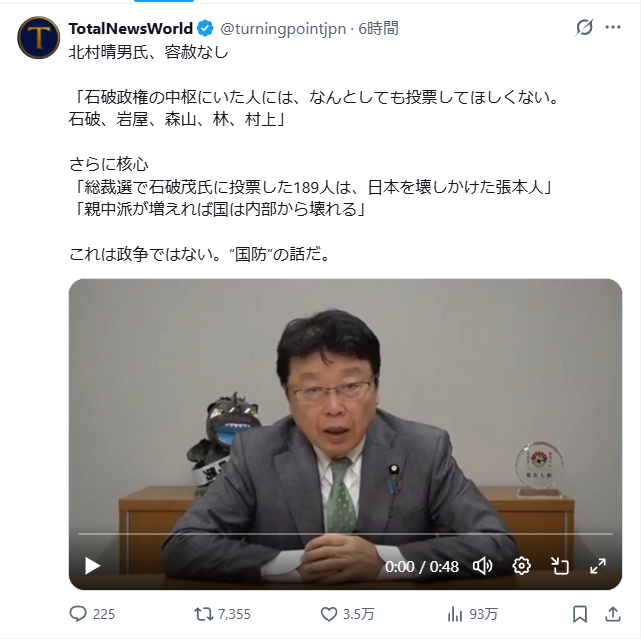Image resolution: width=641 pixels, height=639 pixels.
Task: Open the 6時間 timestamp link
Action: (x=378, y=29)
